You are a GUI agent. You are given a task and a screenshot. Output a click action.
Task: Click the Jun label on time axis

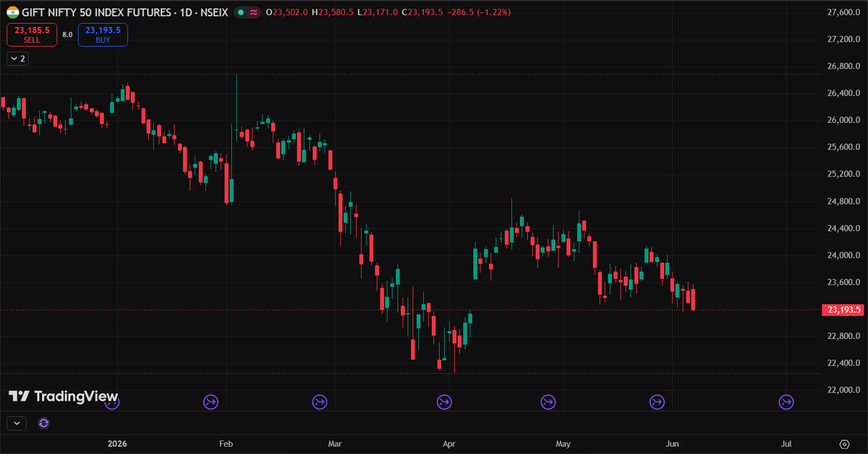click(672, 443)
